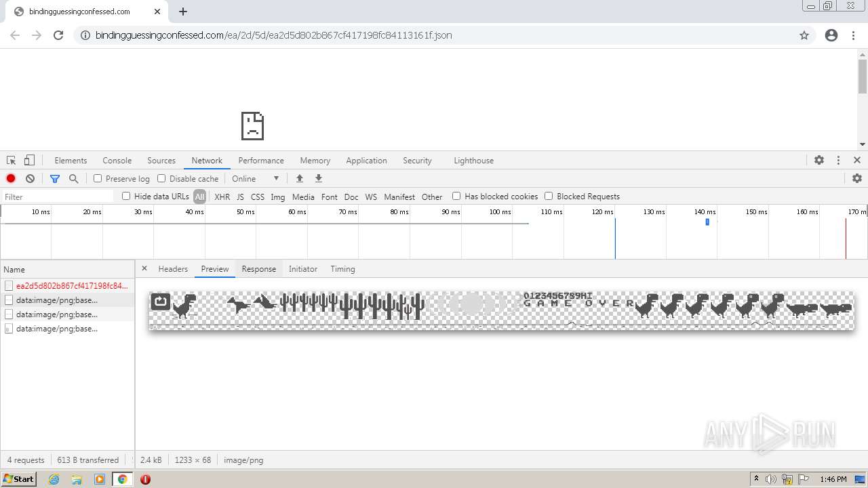Screen dimensions: 868x488
Task: Open the Security panel
Action: (417, 161)
